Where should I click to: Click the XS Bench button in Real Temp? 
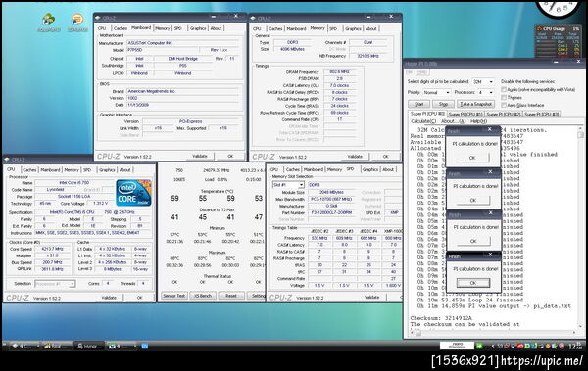tap(203, 296)
